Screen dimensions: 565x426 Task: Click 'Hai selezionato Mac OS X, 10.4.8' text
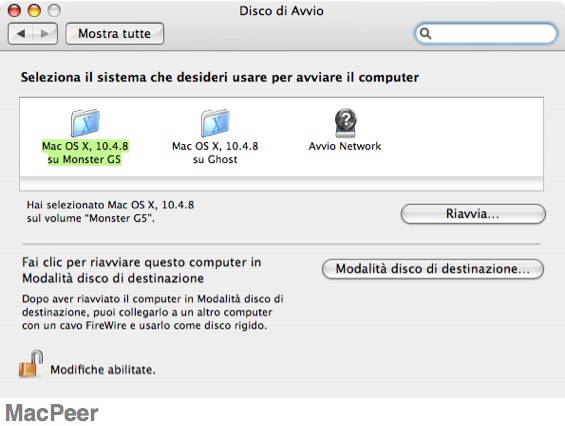[x=110, y=205]
